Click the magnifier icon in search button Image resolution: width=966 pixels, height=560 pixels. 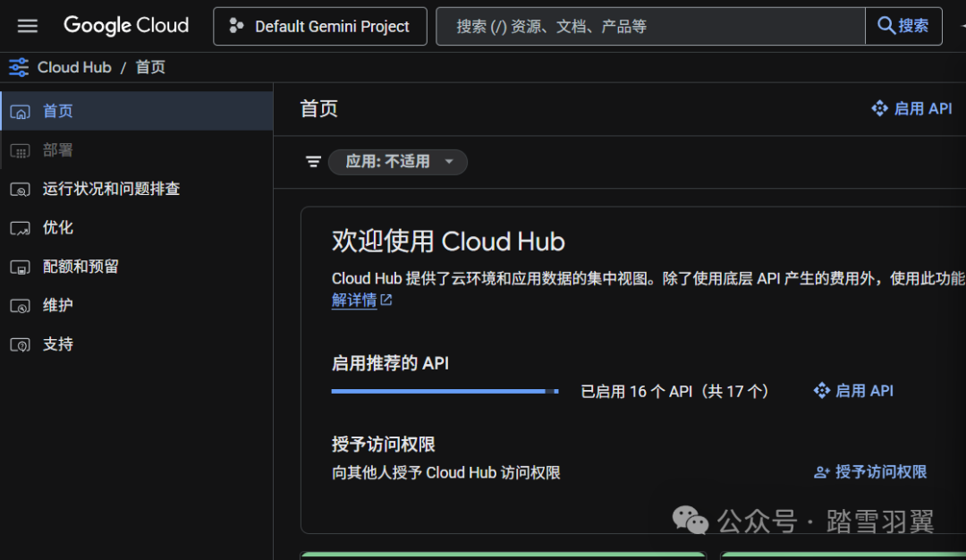(x=885, y=26)
